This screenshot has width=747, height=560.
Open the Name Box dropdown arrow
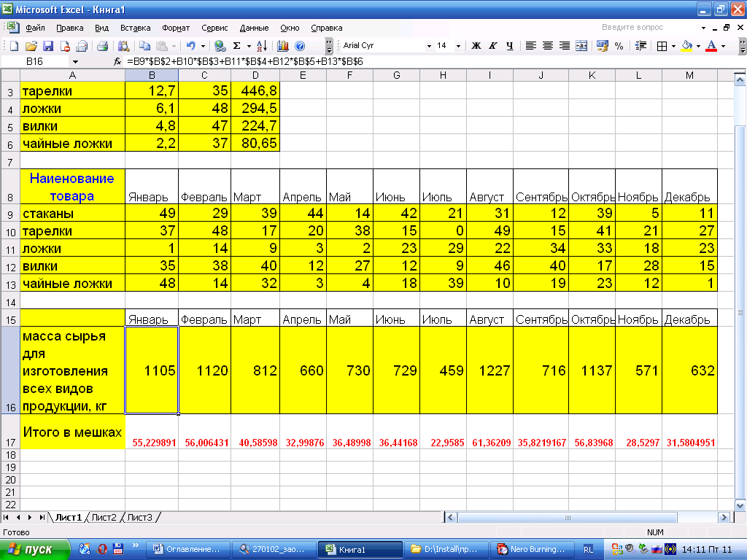pos(76,62)
